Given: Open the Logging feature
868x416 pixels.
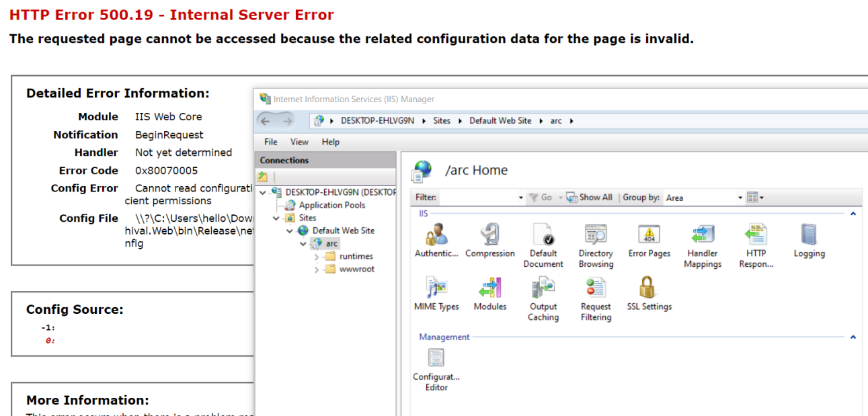Looking at the screenshot, I should 809,241.
